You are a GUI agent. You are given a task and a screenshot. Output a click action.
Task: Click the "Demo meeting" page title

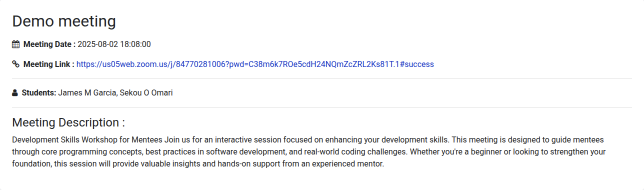point(64,21)
